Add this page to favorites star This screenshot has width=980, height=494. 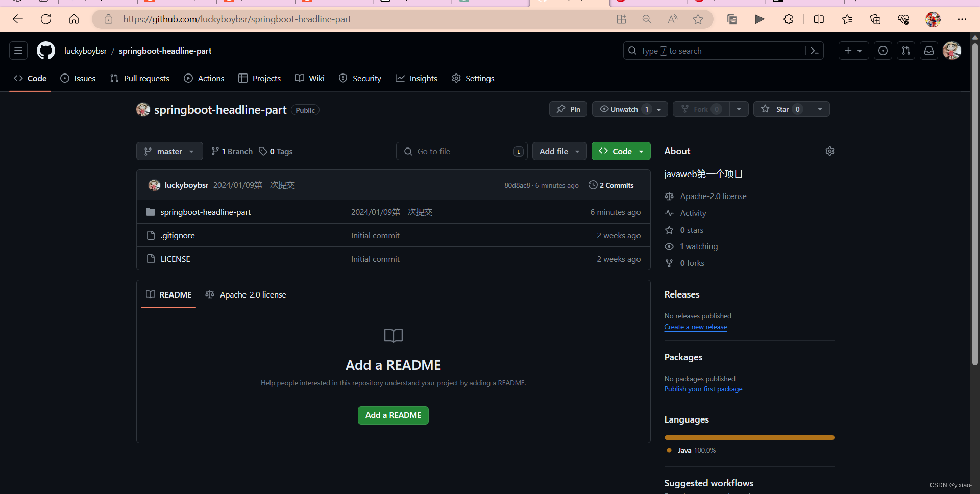[x=698, y=19]
